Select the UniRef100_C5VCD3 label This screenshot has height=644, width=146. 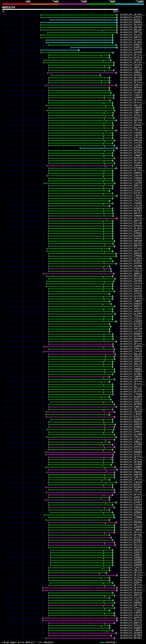pos(131,201)
